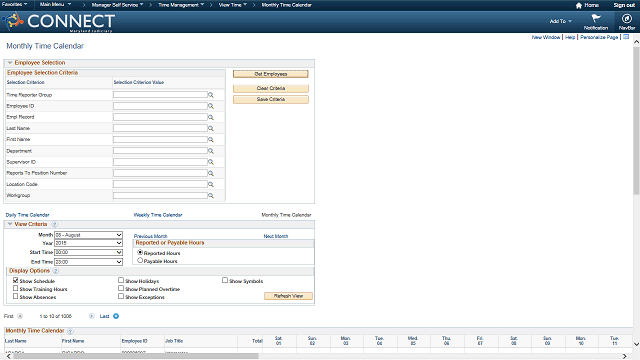Go to Next Month link
640x360 pixels.
pyautogui.click(x=276, y=236)
